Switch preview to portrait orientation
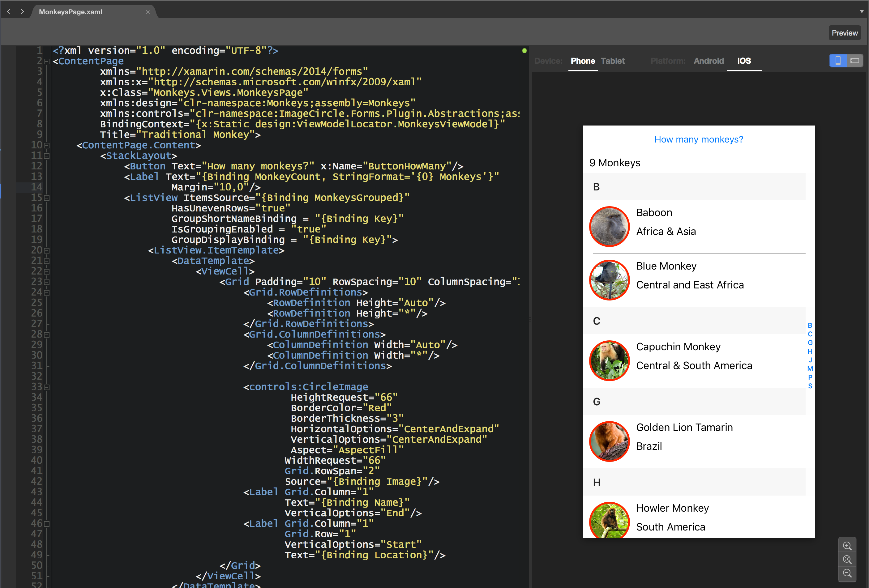 click(838, 61)
